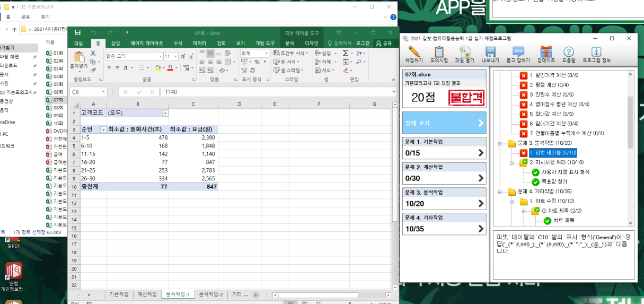Screen dimensions: 644x304
Task: Click the format painter brush icon
Action: coord(93,70)
